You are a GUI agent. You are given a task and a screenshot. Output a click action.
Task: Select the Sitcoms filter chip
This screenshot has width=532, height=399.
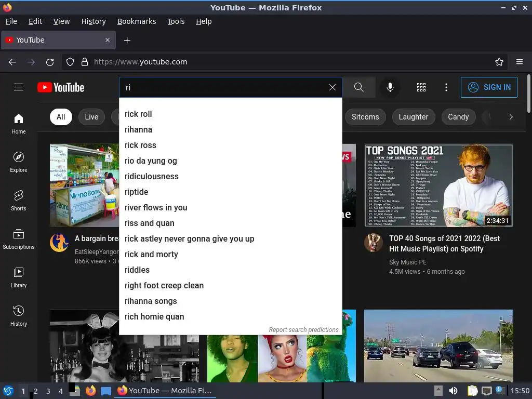[365, 117]
